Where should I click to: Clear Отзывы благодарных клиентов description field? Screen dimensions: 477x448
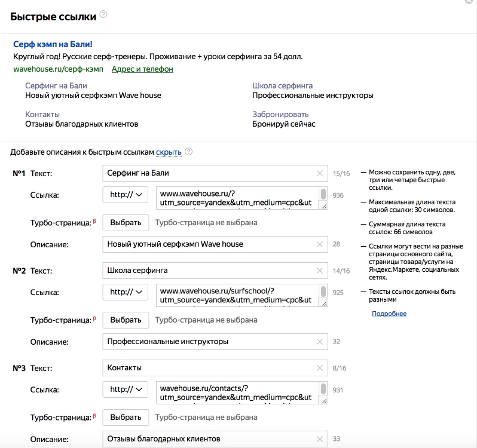tap(320, 439)
